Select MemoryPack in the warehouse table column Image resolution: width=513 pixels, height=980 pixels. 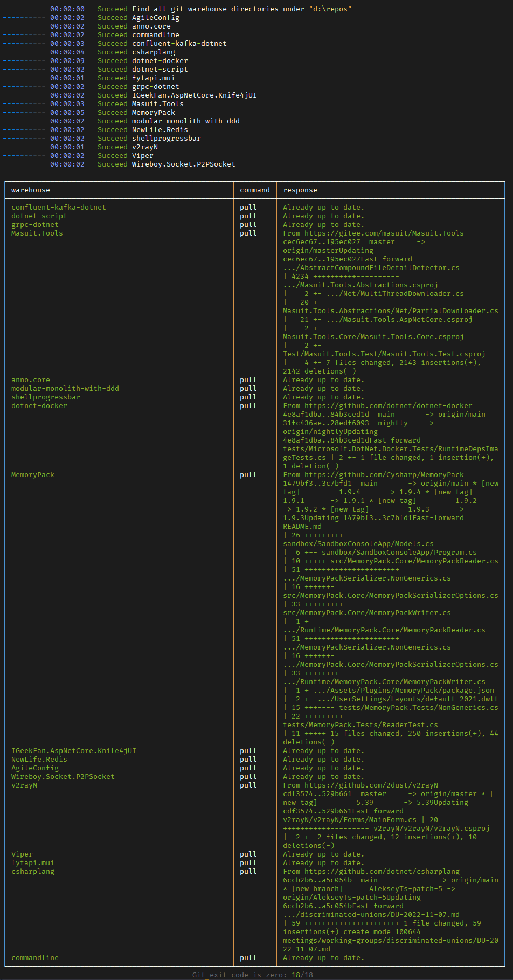33,475
